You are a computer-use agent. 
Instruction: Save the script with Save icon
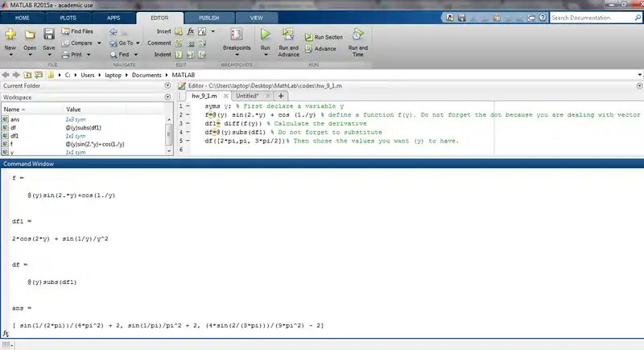(x=49, y=35)
